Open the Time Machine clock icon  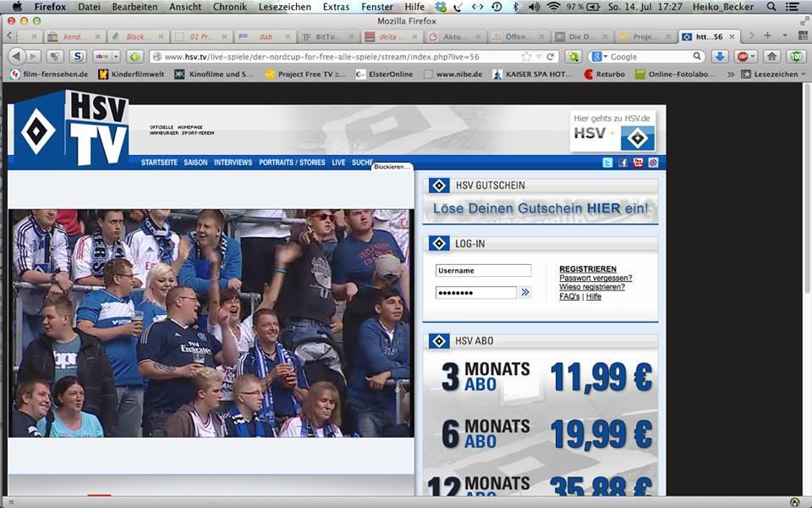[497, 7]
